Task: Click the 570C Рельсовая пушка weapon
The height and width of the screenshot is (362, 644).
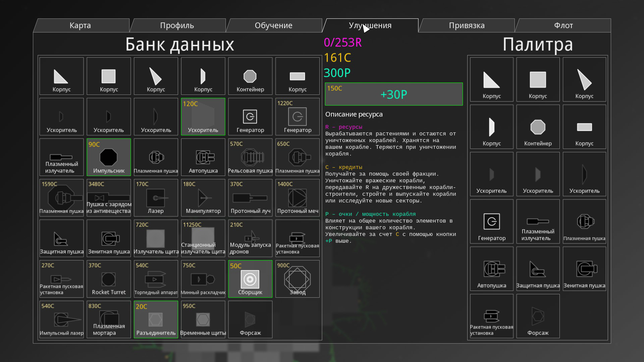Action: (250, 157)
